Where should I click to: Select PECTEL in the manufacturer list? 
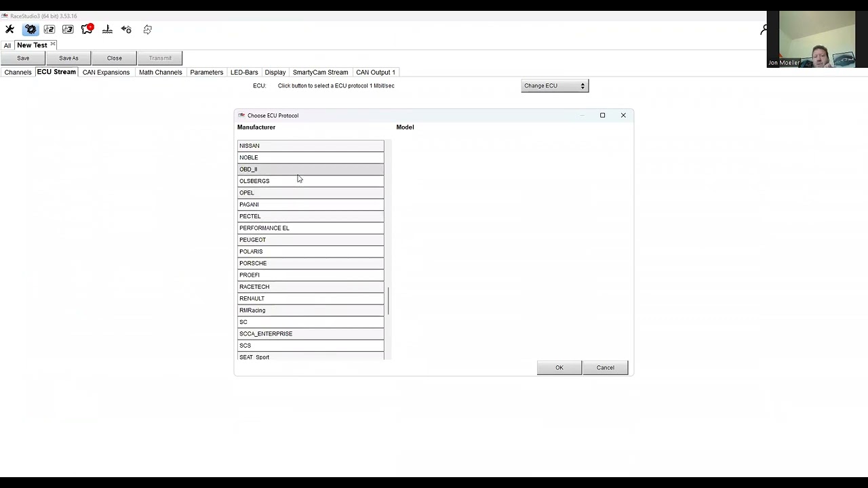pyautogui.click(x=311, y=216)
